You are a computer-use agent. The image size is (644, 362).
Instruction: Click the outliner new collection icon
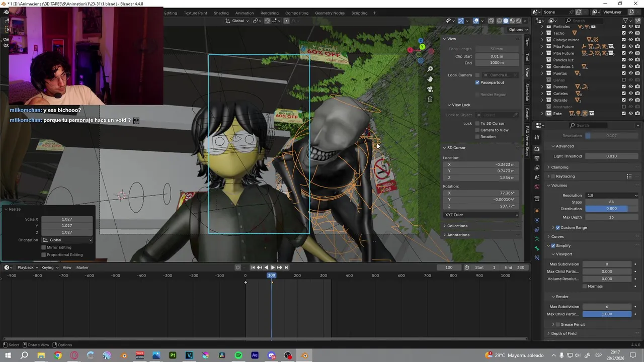click(637, 21)
